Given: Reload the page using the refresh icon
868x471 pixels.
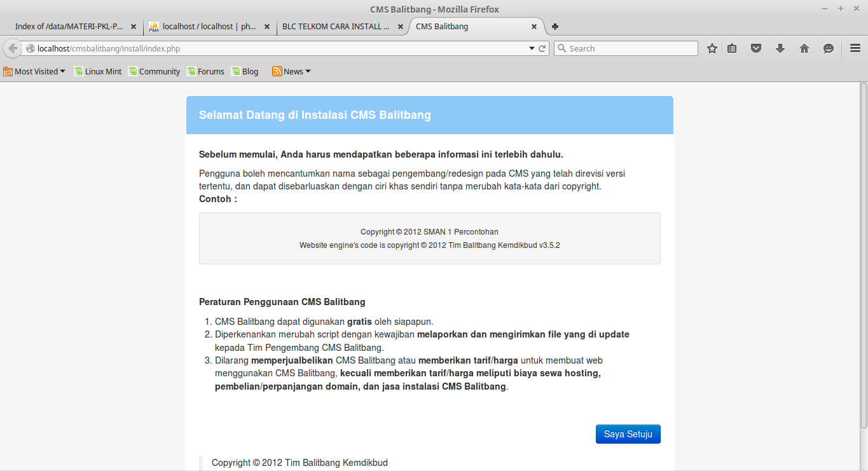Looking at the screenshot, I should [542, 48].
